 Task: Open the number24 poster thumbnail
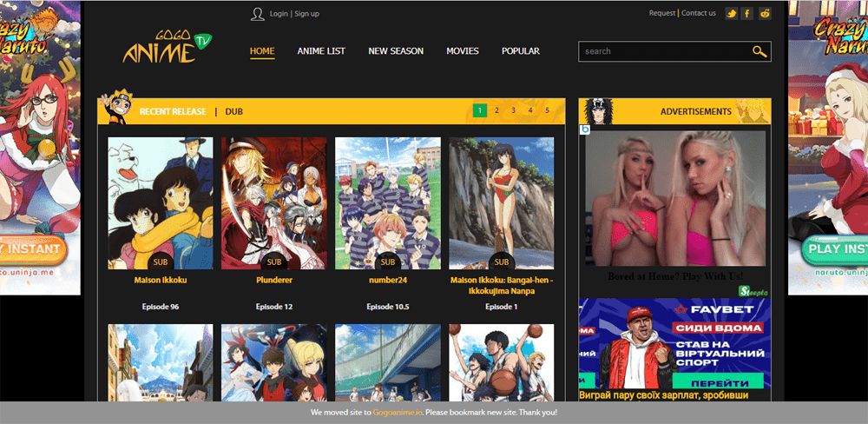388,202
